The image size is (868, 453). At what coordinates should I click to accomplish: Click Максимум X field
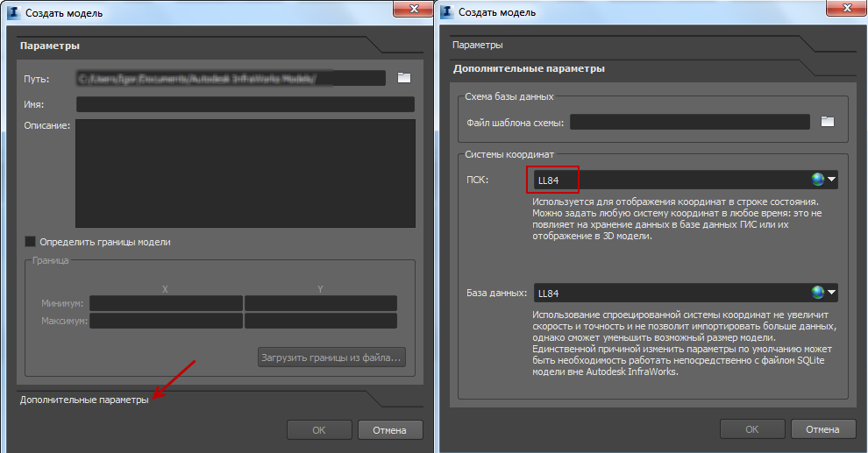point(166,321)
